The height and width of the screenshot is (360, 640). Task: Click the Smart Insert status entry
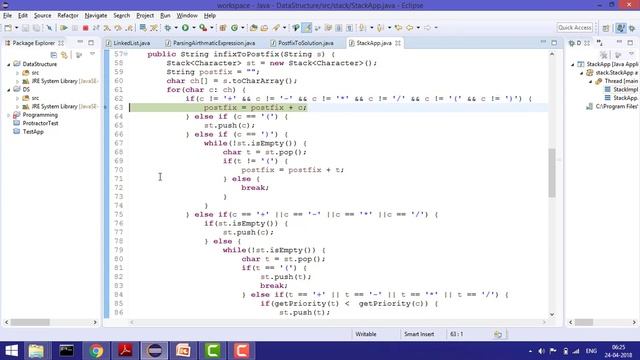click(x=419, y=334)
